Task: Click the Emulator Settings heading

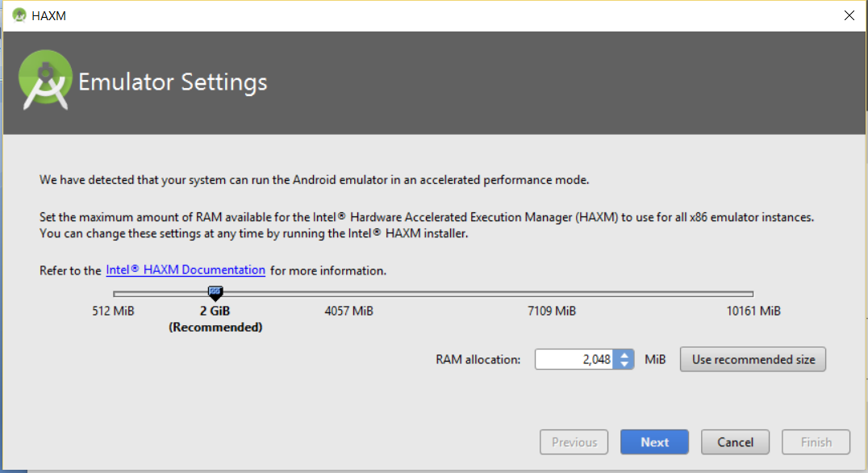Action: point(173,82)
